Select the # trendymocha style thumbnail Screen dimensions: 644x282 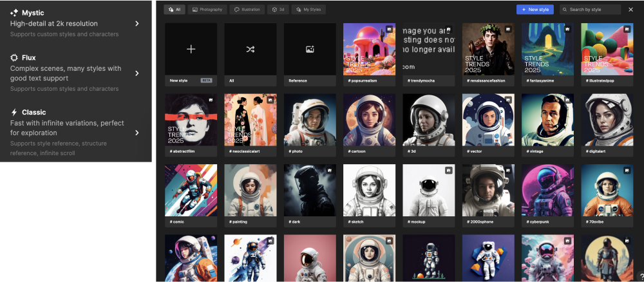pos(429,50)
